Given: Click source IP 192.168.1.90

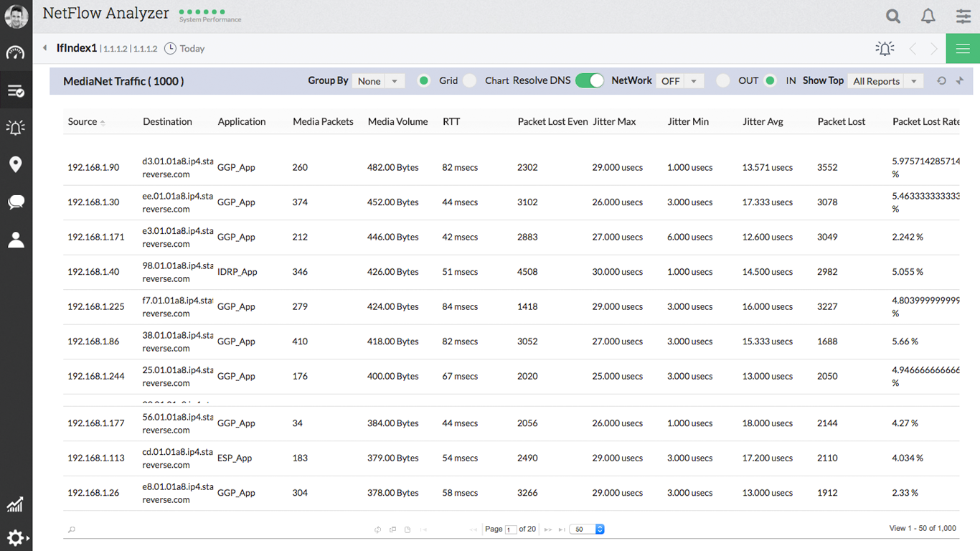Looking at the screenshot, I should point(93,167).
